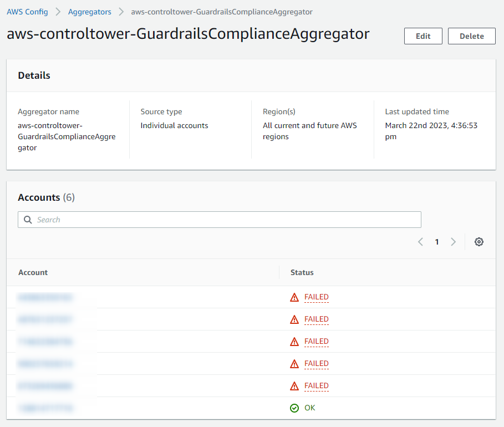Click the Last updated time value
The image size is (504, 427).
tap(431, 131)
